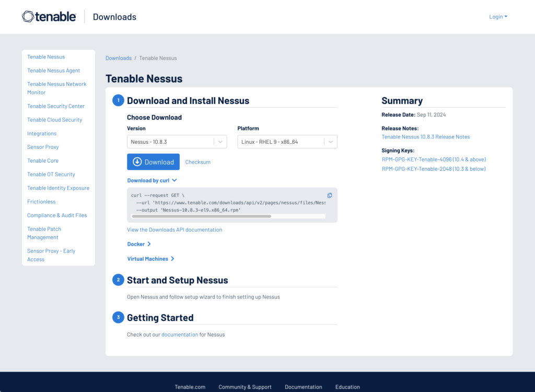Select Tenable Nessus in the sidebar
The height and width of the screenshot is (392, 535).
tap(46, 57)
